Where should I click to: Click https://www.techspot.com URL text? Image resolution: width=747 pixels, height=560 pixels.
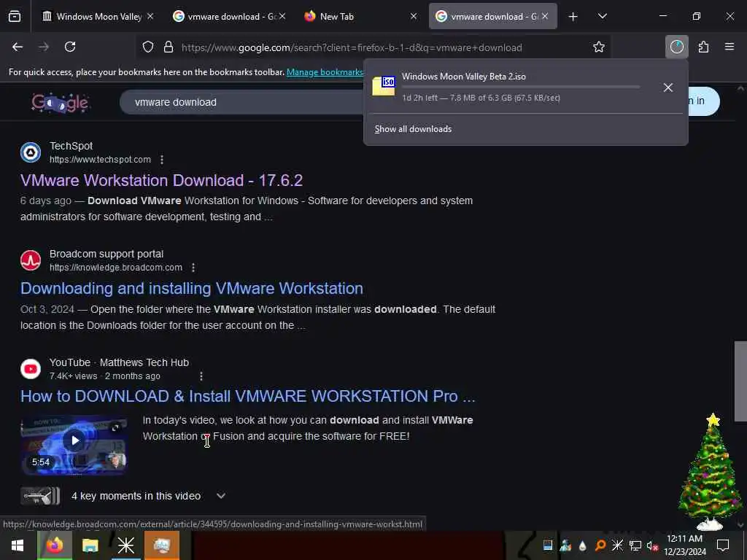click(x=100, y=160)
